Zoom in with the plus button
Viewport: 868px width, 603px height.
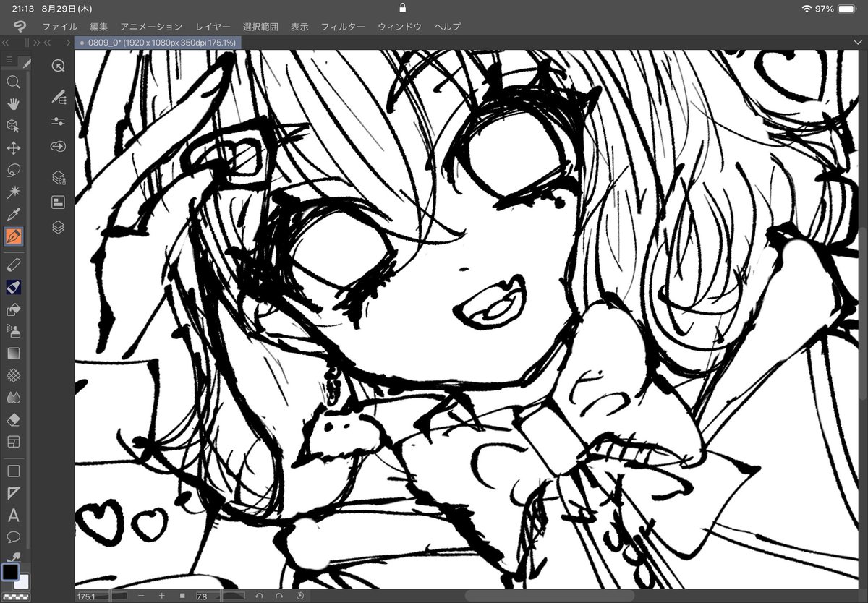(x=161, y=596)
